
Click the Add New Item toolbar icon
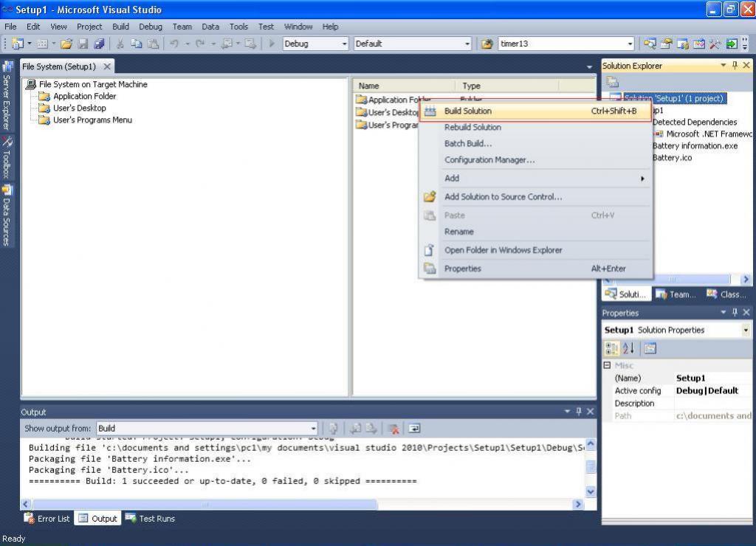42,44
